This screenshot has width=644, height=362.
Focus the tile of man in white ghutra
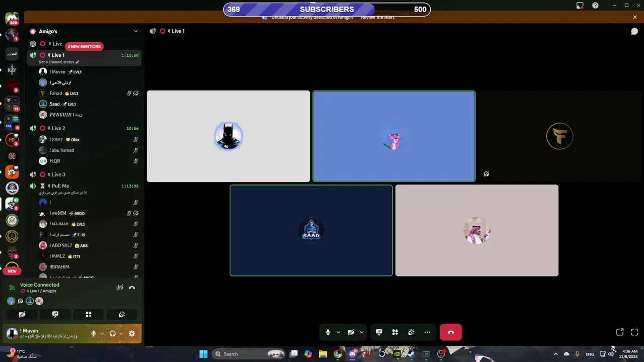tap(477, 230)
